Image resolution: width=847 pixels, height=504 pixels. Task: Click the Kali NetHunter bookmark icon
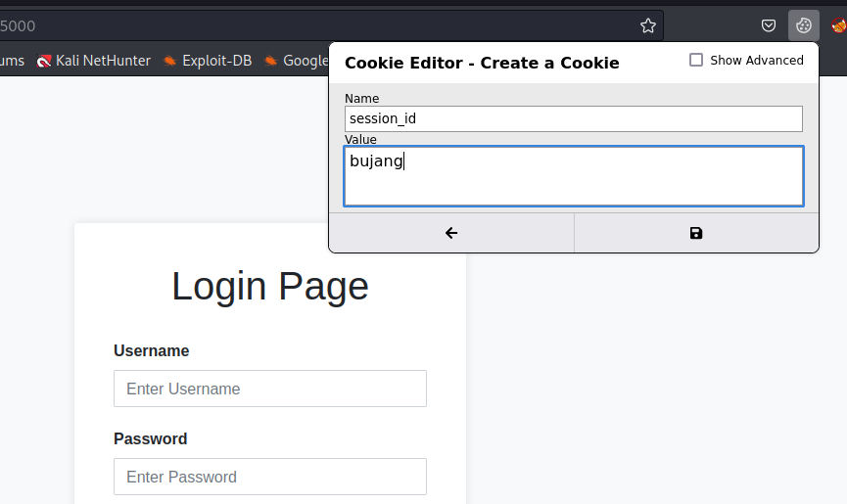pos(44,61)
